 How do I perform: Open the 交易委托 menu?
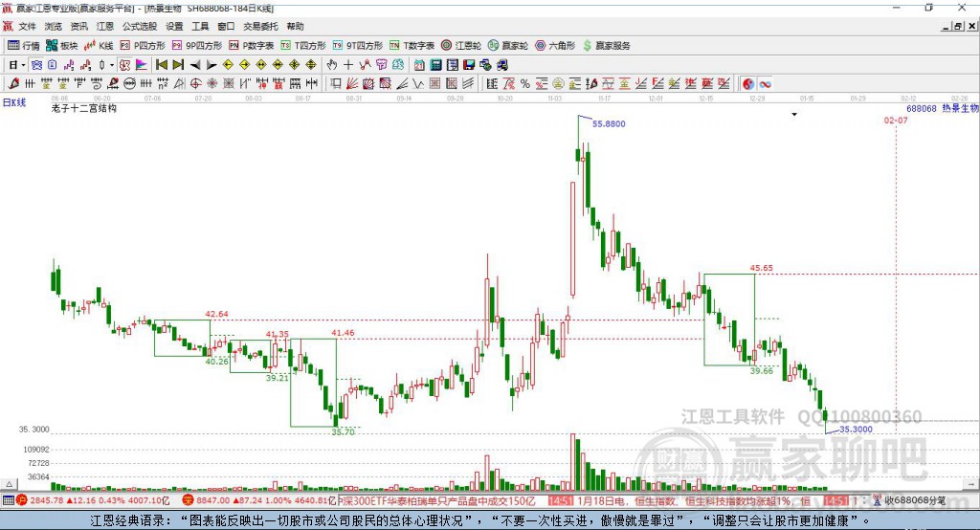tap(260, 26)
